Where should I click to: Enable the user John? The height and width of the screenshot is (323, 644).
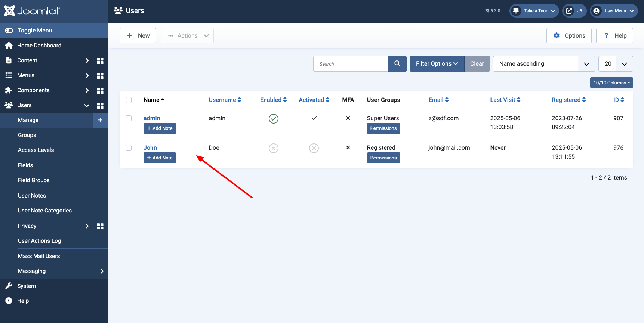coord(274,148)
